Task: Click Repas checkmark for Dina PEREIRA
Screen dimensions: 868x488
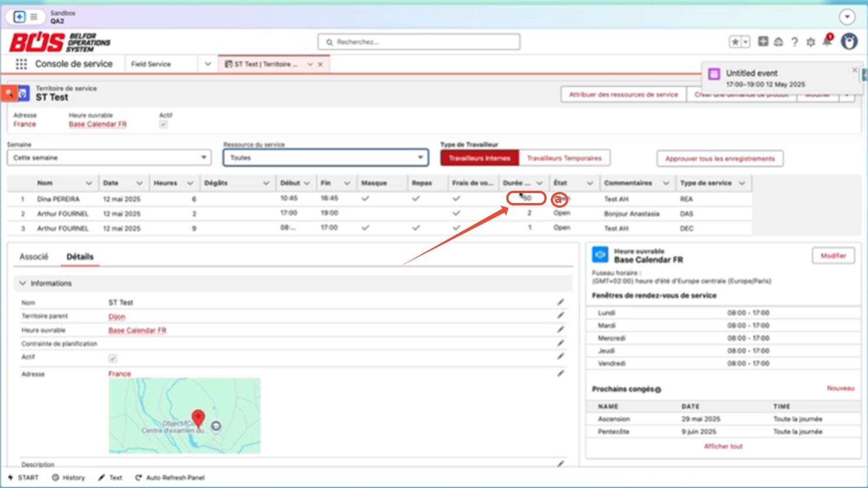Action: click(x=416, y=199)
